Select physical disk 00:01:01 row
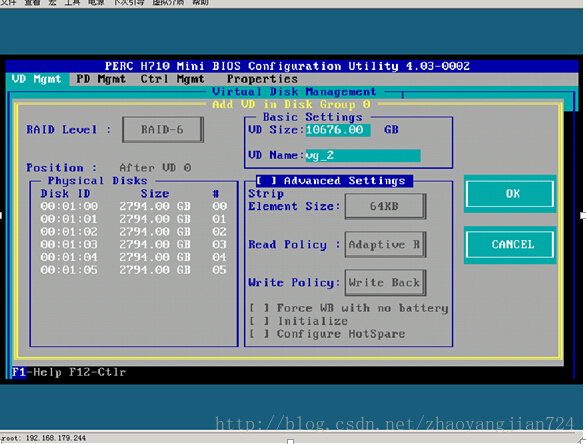 pos(133,219)
